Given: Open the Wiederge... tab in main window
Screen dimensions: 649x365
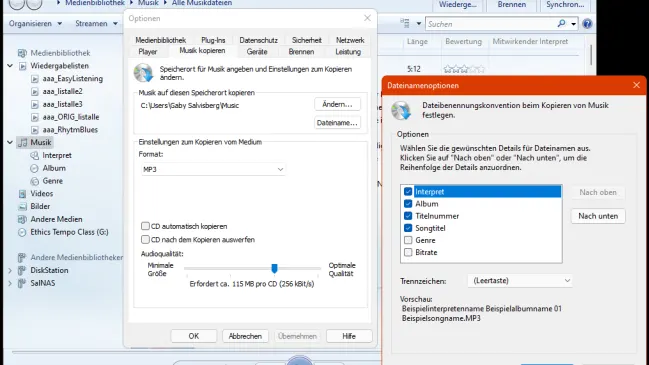Looking at the screenshot, I should pyautogui.click(x=457, y=5).
